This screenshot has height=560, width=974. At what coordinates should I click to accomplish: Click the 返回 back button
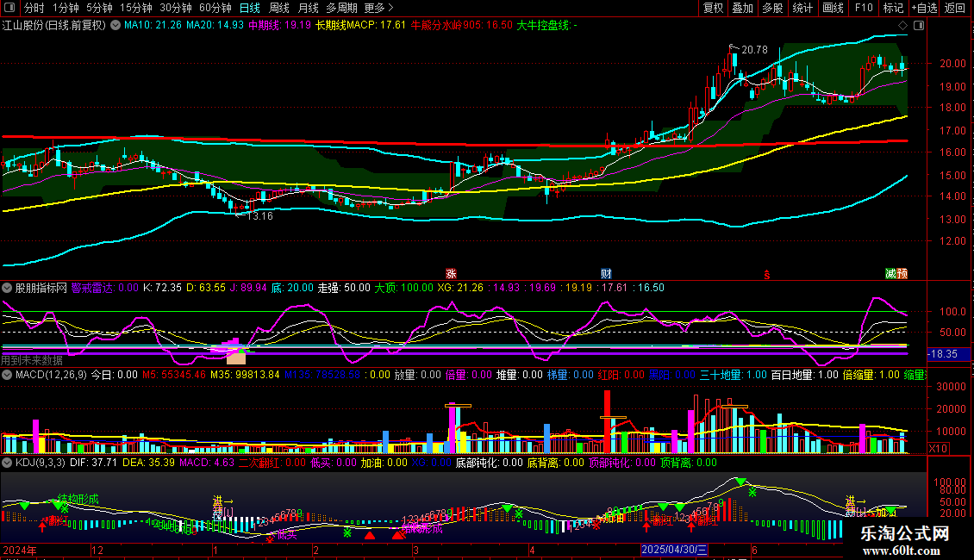click(x=955, y=8)
